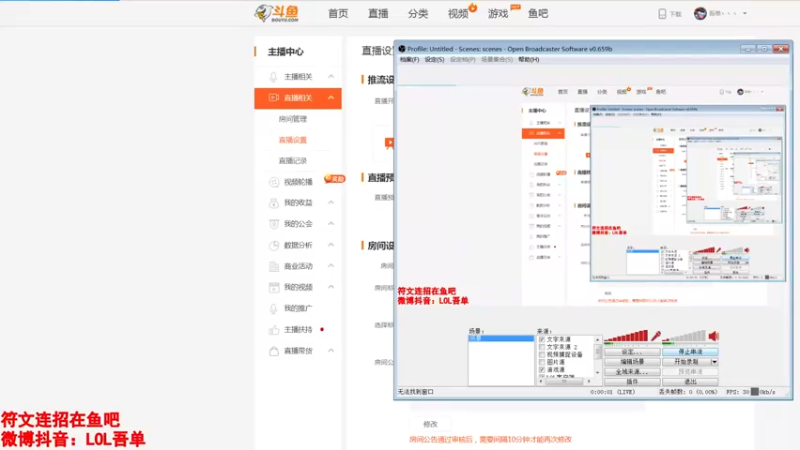This screenshot has width=800, height=450.
Task: Click the horizontal scrollbar under the sources list
Action: click(x=565, y=381)
